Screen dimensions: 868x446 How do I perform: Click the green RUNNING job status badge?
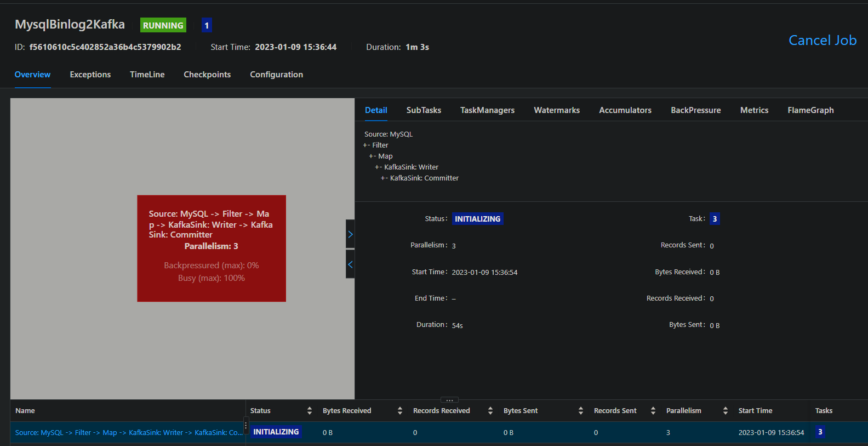tap(163, 25)
